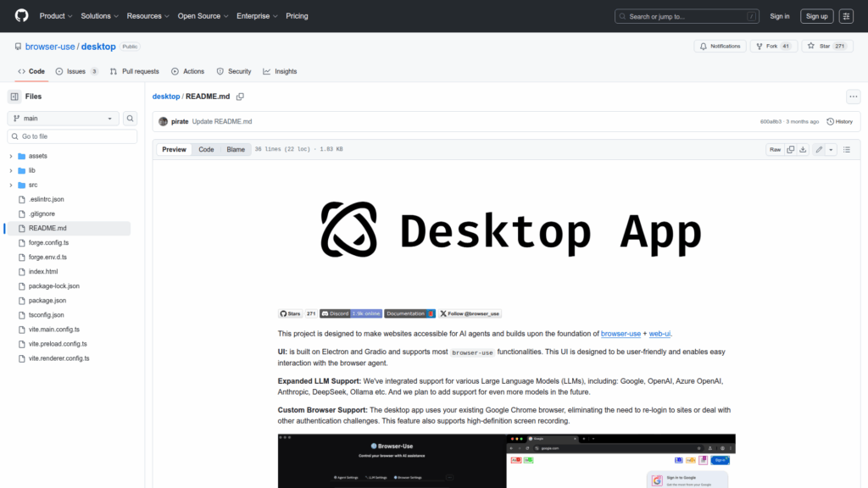Open the browser-use link in README text
This screenshot has width=868, height=488.
click(620, 334)
